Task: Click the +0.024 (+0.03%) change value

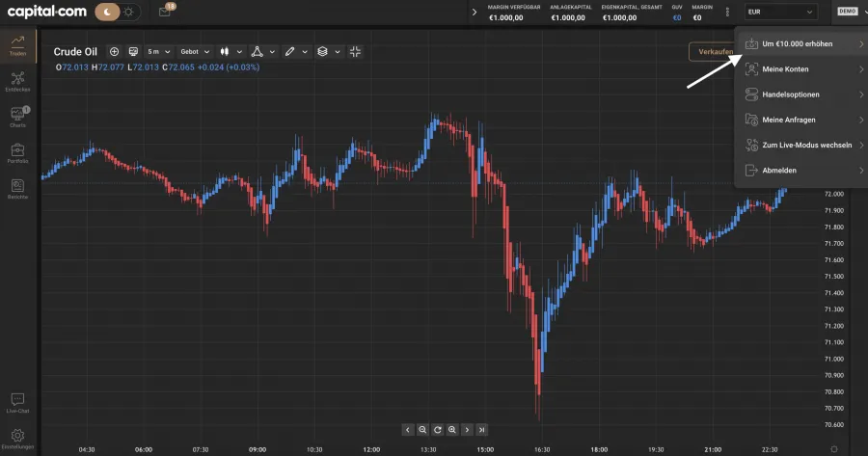Action: click(x=229, y=67)
